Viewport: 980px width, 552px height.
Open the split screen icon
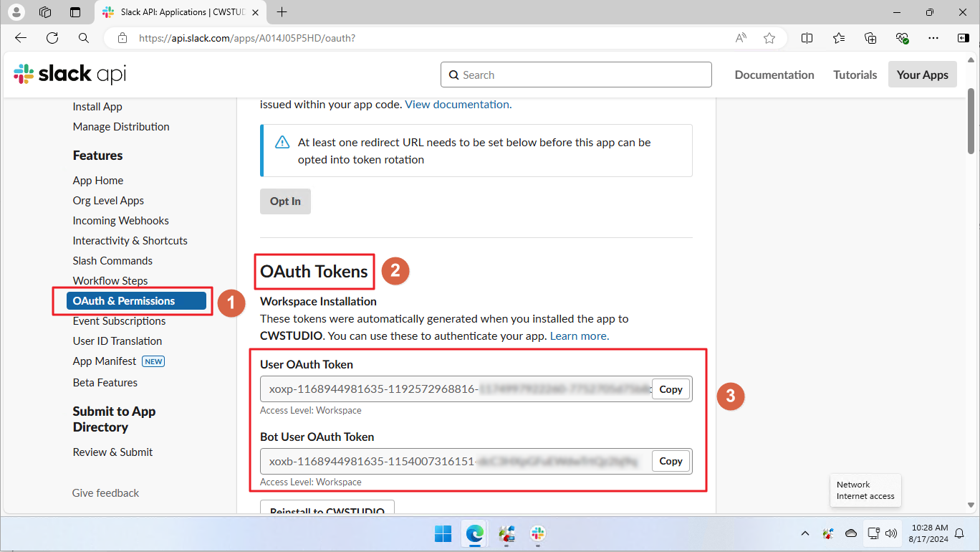pyautogui.click(x=807, y=38)
